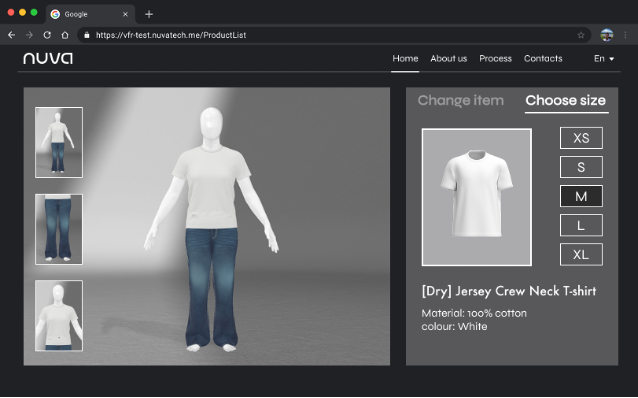Open the Home navigation item
638x398 pixels.
click(405, 59)
